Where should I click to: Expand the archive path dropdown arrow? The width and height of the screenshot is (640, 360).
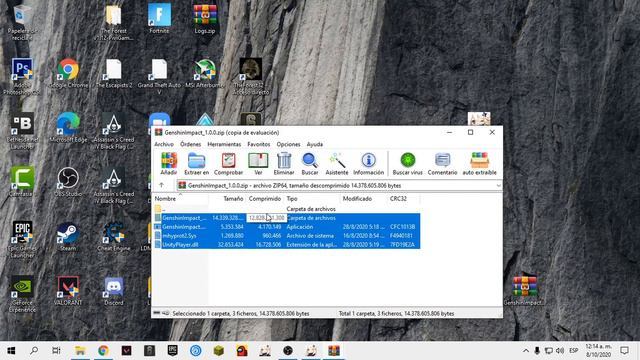tap(498, 186)
